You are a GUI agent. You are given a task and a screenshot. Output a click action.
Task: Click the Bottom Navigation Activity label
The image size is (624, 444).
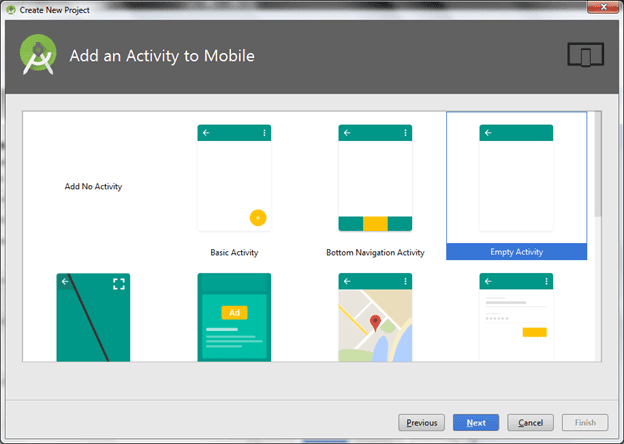pyautogui.click(x=375, y=253)
